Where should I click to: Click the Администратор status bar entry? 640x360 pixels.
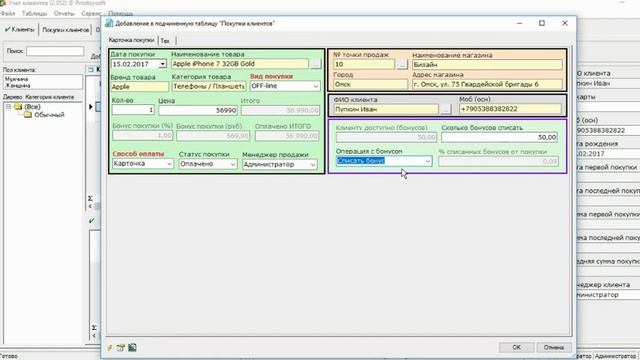tap(615, 356)
